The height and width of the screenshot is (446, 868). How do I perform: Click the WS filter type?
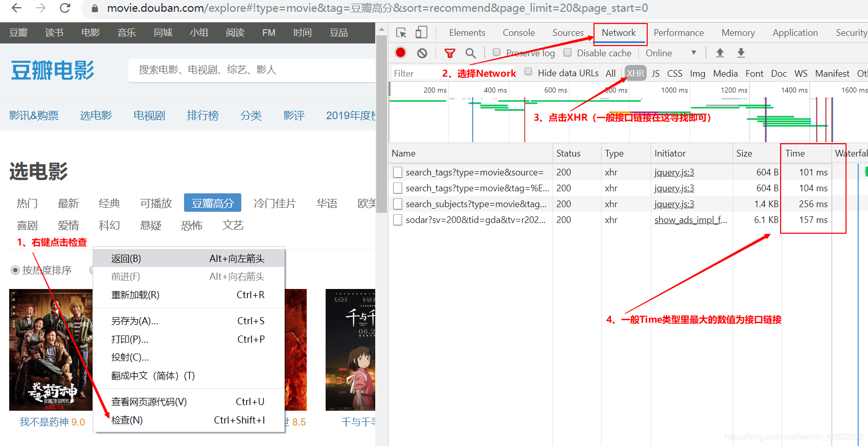pos(801,73)
